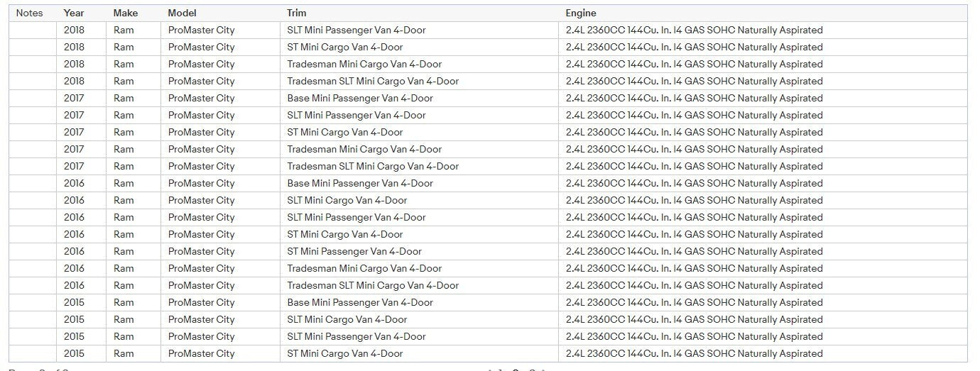Screen dimensions: 980x371
Task: Select 2016 Tradesman SLT Mini Cargo Van trim
Action: click(x=373, y=285)
